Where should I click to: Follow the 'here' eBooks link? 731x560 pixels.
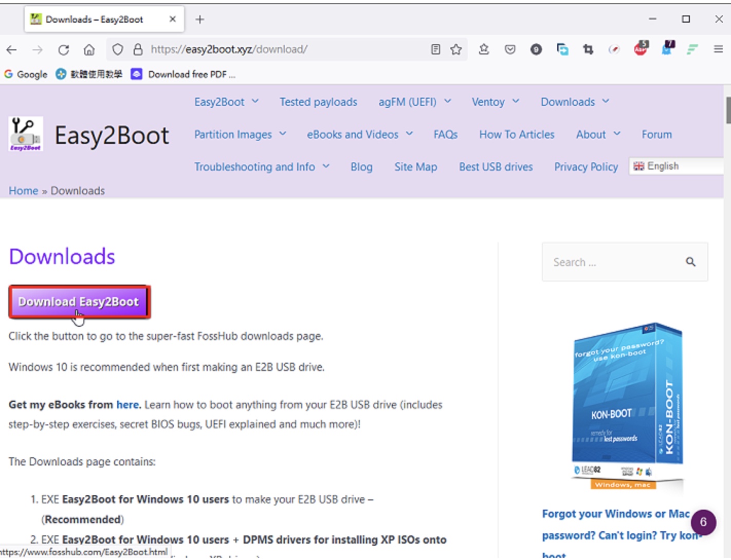(127, 405)
